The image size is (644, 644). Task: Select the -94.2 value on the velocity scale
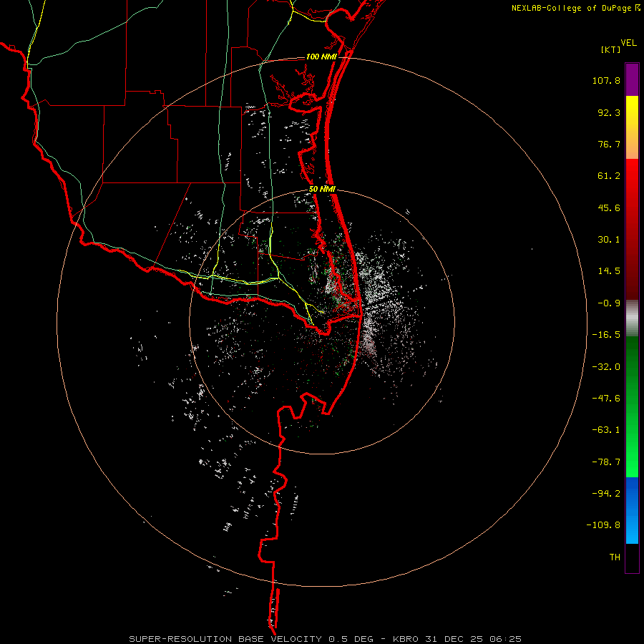click(606, 493)
